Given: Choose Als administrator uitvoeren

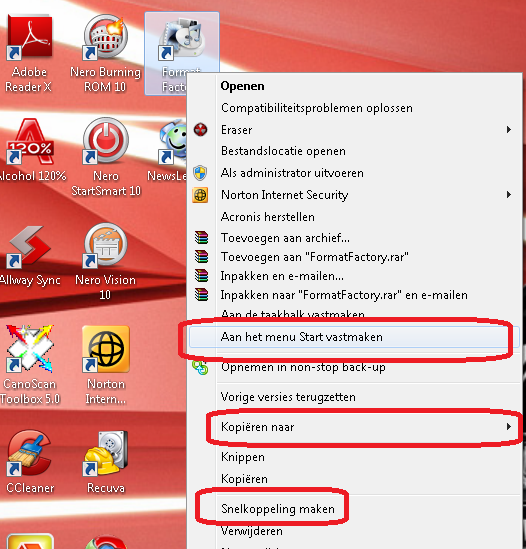Looking at the screenshot, I should (292, 173).
